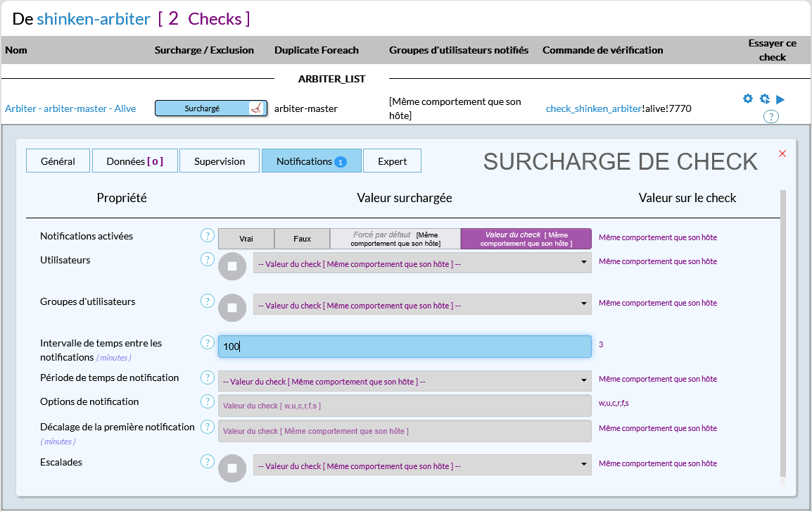Open the Arbiter - arbiter-master - Alive link
This screenshot has width=812, height=512.
[x=70, y=108]
